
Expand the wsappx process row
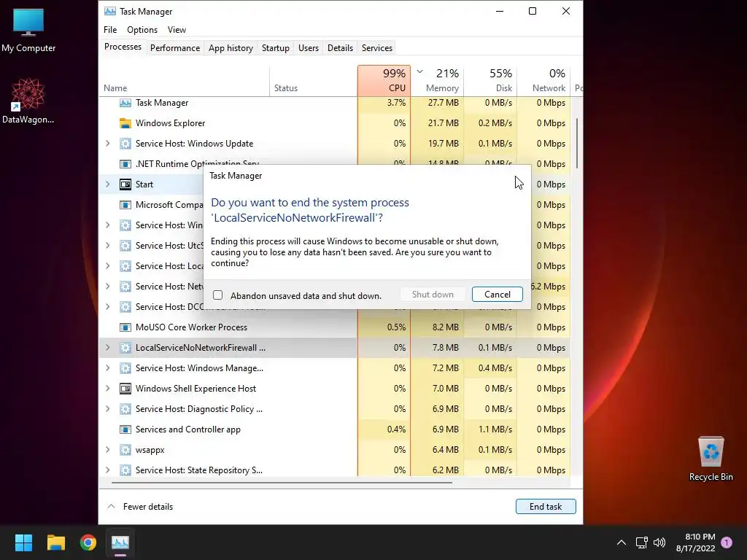(x=108, y=449)
